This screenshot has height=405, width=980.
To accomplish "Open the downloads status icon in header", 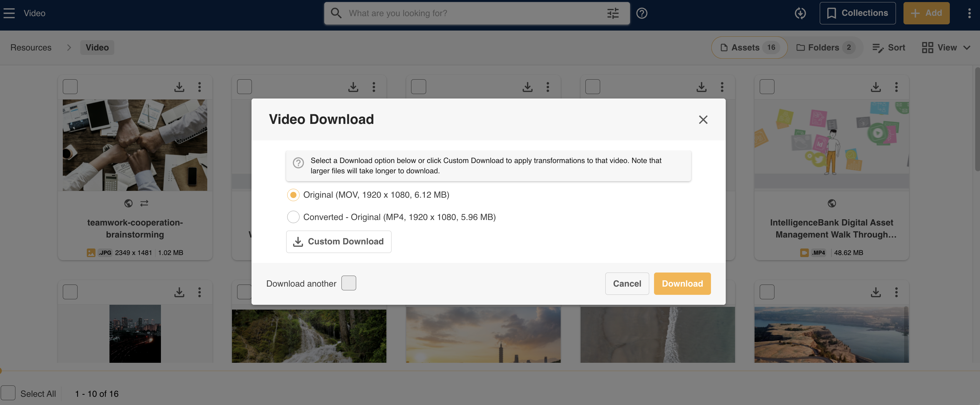I will coord(800,13).
